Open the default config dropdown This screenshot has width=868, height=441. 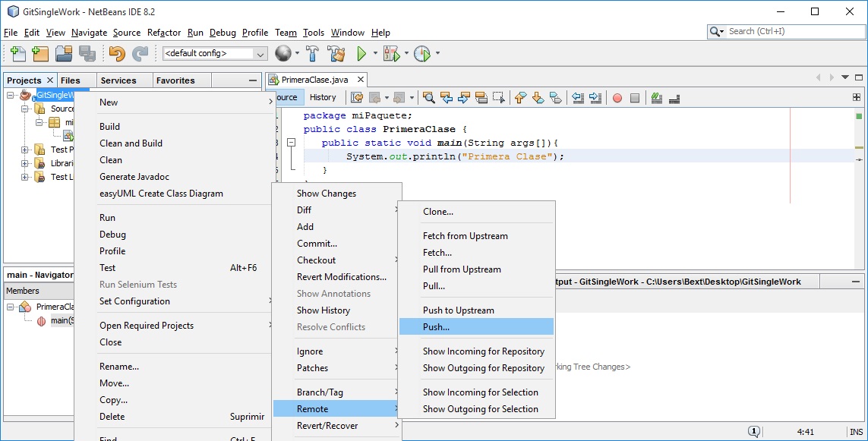pos(216,54)
